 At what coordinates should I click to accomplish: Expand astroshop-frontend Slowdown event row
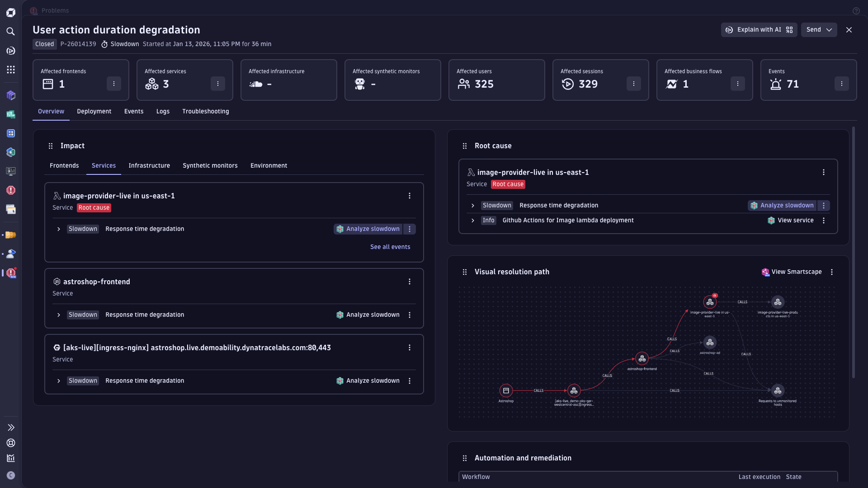(59, 315)
